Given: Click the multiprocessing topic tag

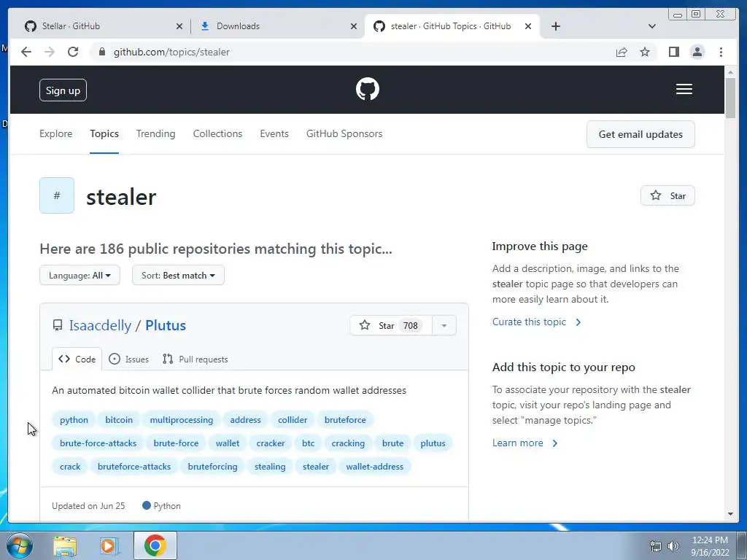Looking at the screenshot, I should click(x=182, y=419).
